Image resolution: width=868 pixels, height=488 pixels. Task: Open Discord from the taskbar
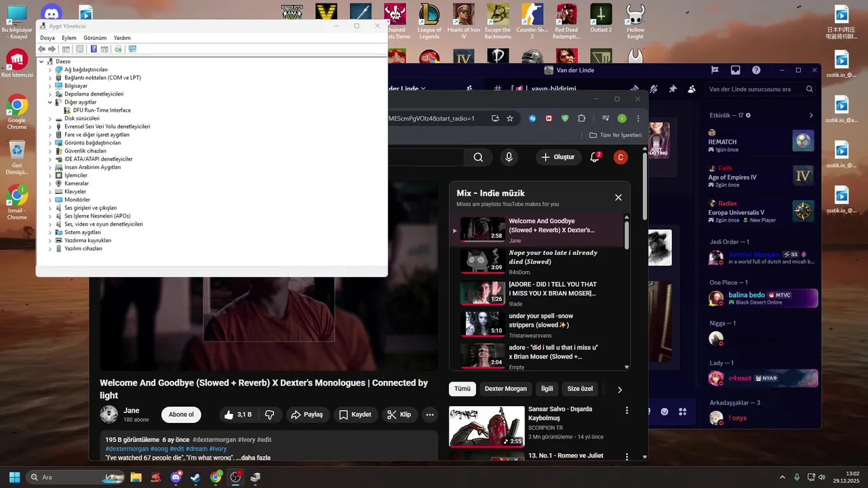click(x=176, y=477)
